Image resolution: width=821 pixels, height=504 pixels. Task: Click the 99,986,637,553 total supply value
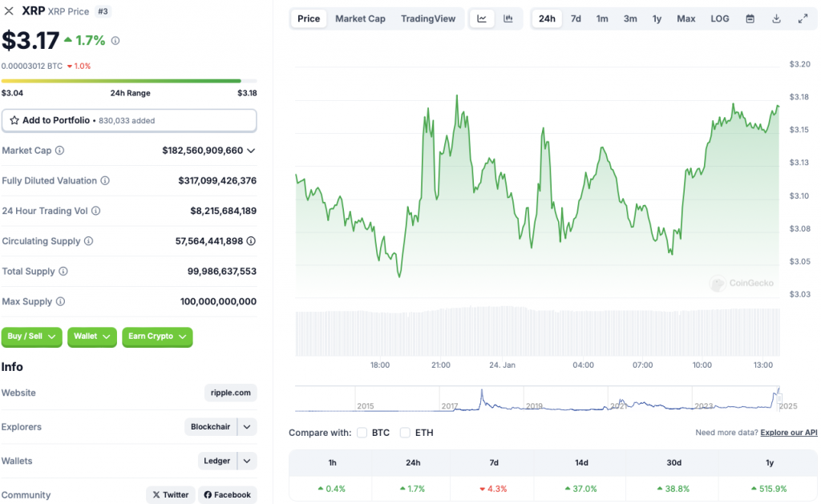[x=222, y=271]
